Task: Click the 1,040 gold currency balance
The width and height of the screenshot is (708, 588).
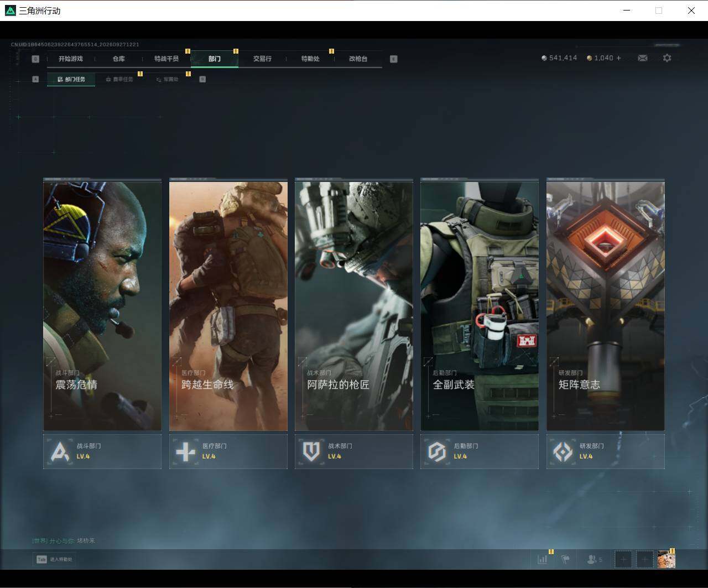Action: 604,58
